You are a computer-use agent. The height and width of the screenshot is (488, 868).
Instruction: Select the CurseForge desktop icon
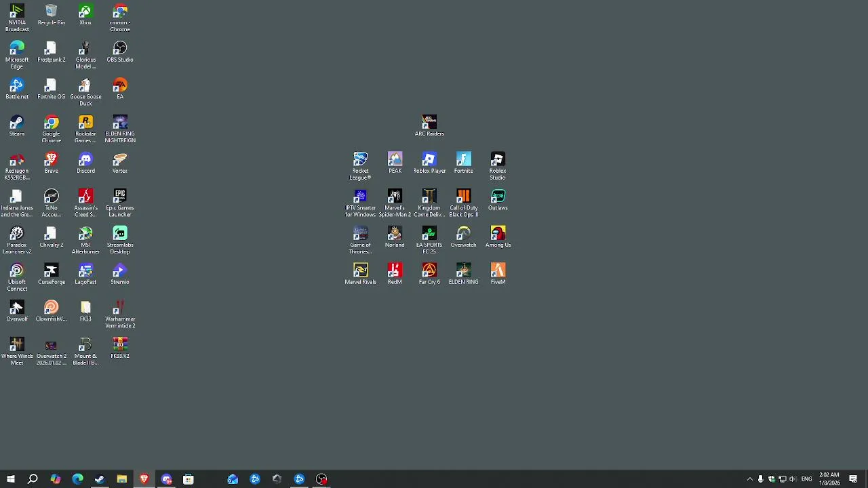52,274
